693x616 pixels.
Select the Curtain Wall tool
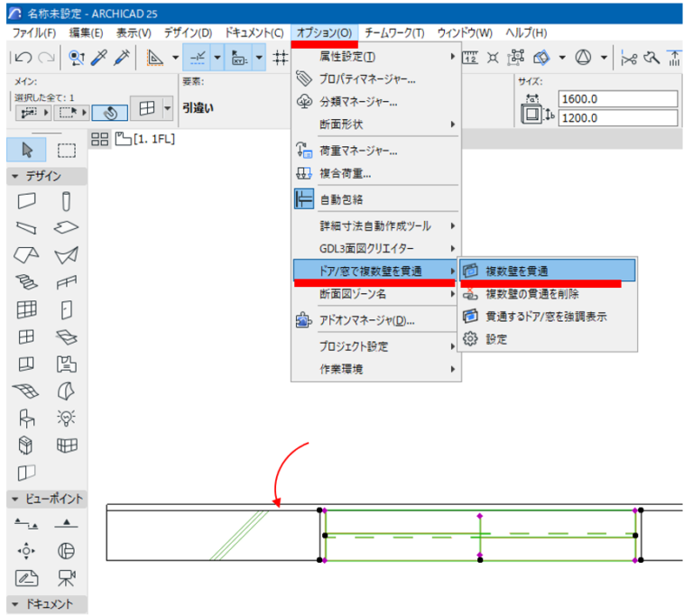pyautogui.click(x=26, y=309)
